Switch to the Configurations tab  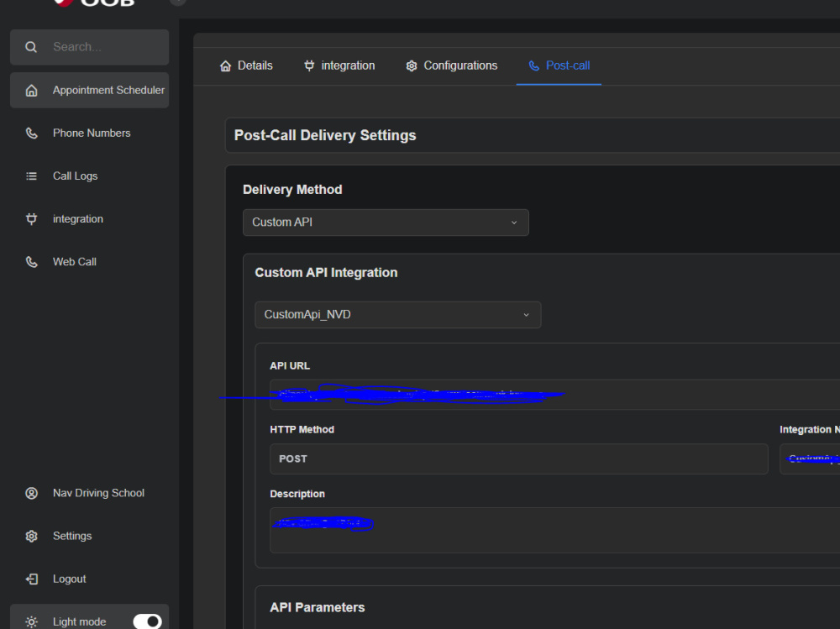pos(452,66)
